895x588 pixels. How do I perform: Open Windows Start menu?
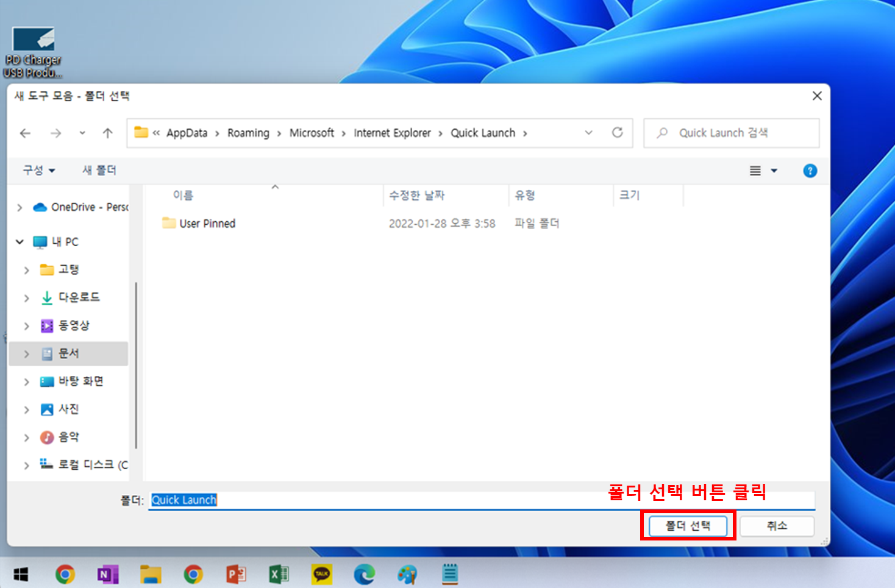(x=21, y=574)
